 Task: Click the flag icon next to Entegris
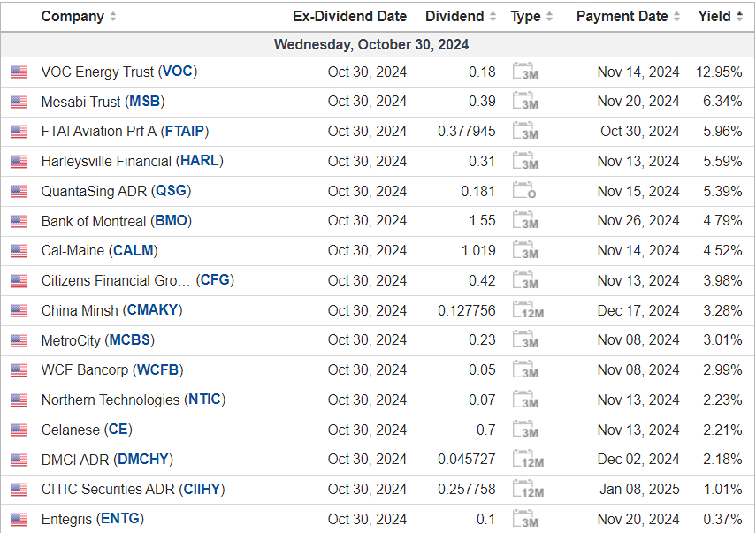coord(19,520)
